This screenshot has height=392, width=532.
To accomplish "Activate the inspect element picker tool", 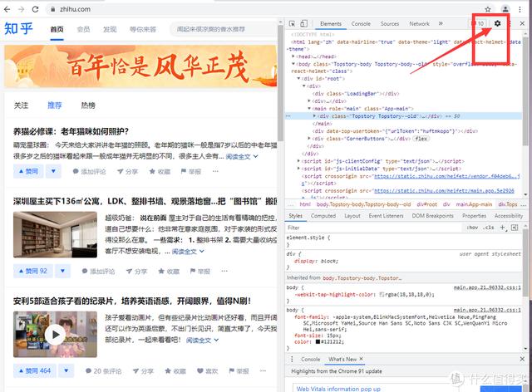I will tap(292, 24).
